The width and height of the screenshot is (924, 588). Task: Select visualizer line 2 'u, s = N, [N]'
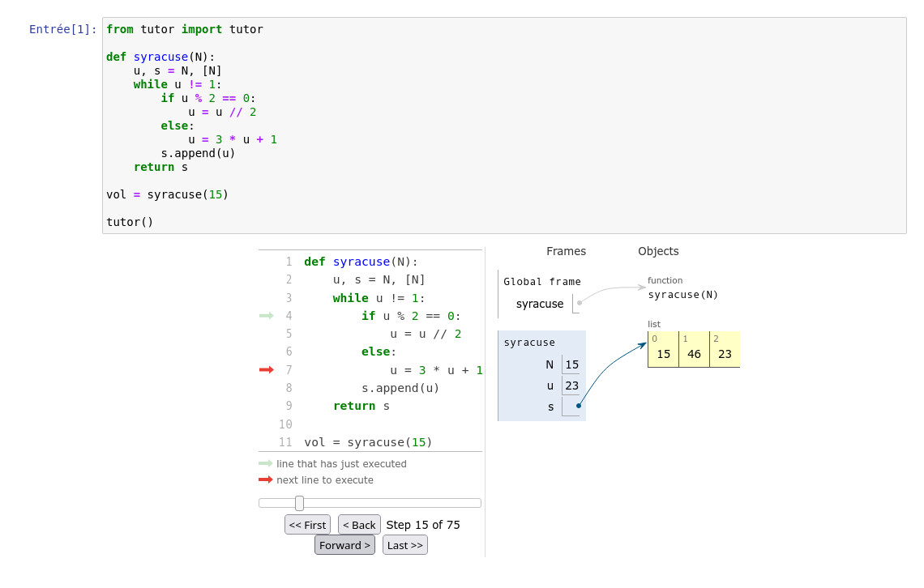click(379, 279)
